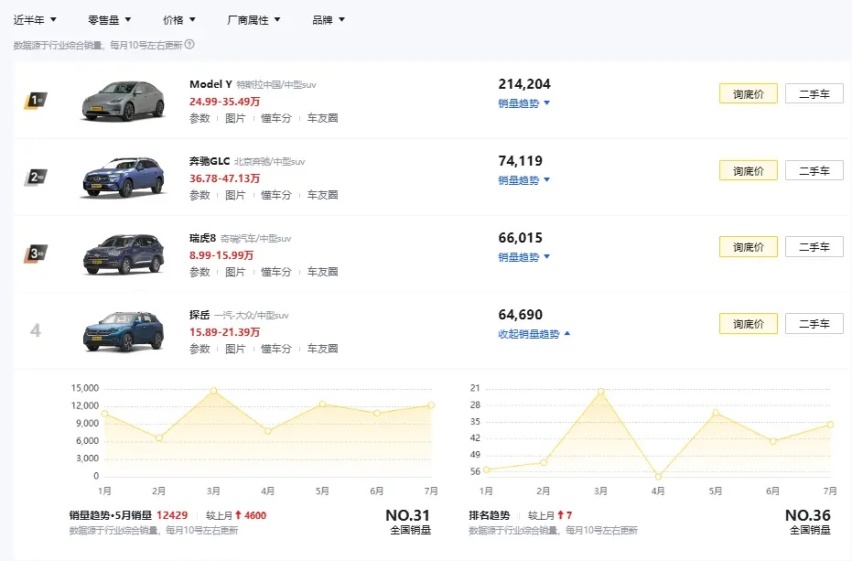
Task: Select the 3月 peak point on ranking chart
Action: coord(600,391)
